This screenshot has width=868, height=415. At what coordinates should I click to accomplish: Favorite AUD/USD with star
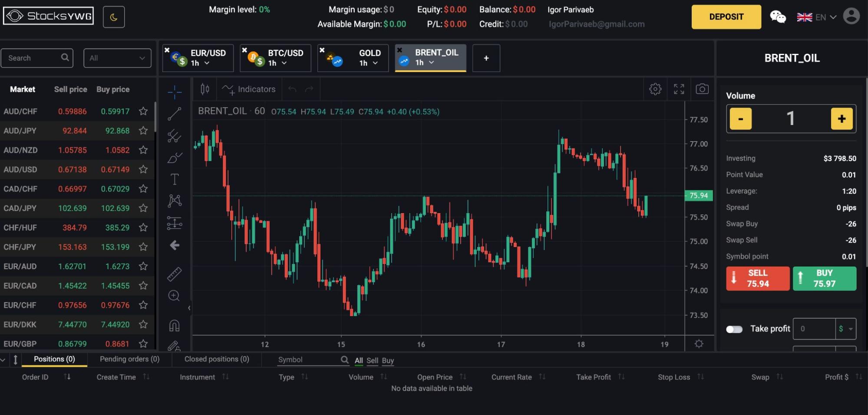pos(143,169)
